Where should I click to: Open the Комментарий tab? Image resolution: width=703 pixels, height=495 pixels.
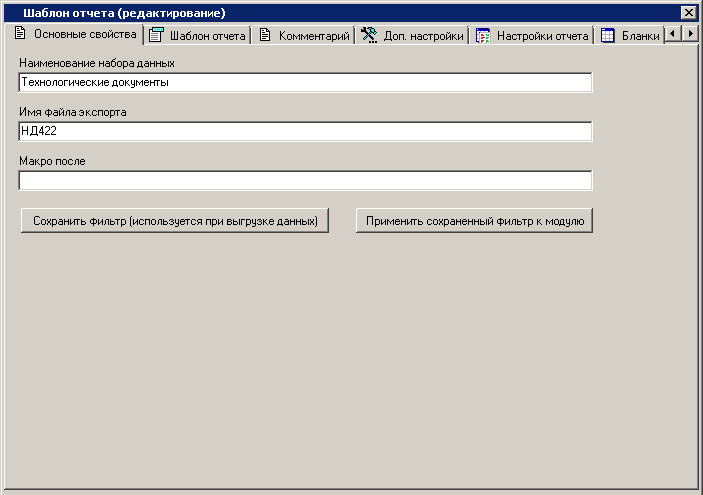coord(313,36)
